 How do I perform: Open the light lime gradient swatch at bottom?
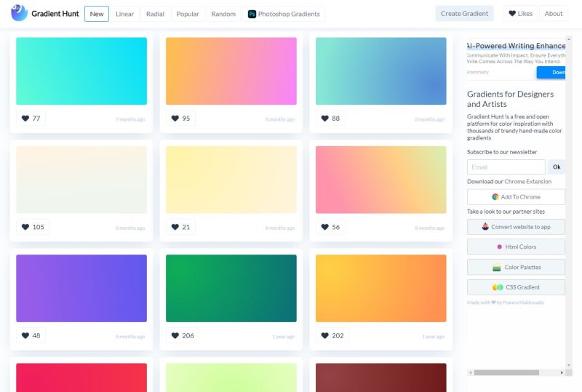pyautogui.click(x=231, y=377)
